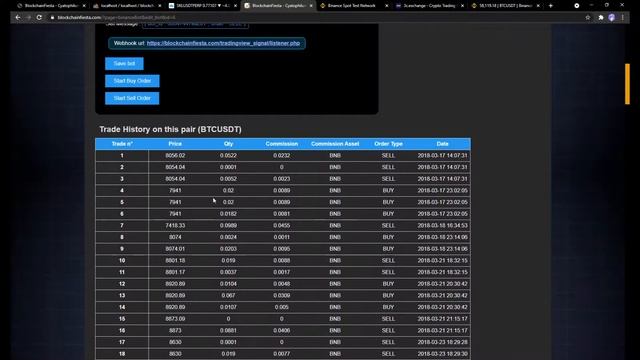Click trade number 5 cell
640x360 pixels.
[122, 202]
